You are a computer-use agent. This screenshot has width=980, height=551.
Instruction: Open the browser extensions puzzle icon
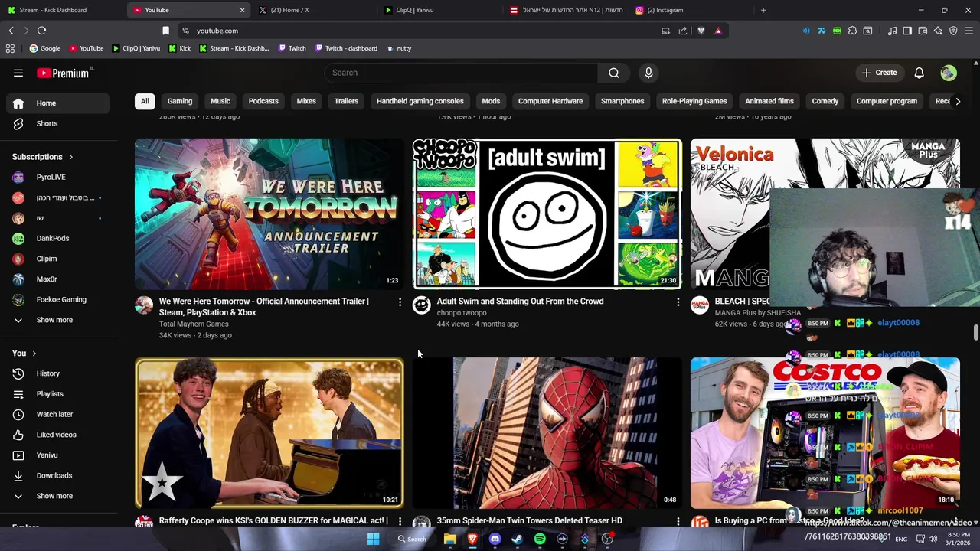point(852,31)
